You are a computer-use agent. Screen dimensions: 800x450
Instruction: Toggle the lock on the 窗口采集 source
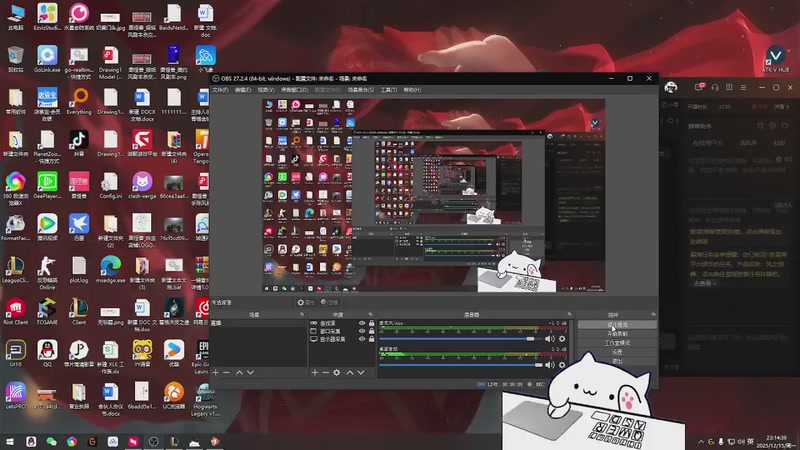tap(371, 331)
